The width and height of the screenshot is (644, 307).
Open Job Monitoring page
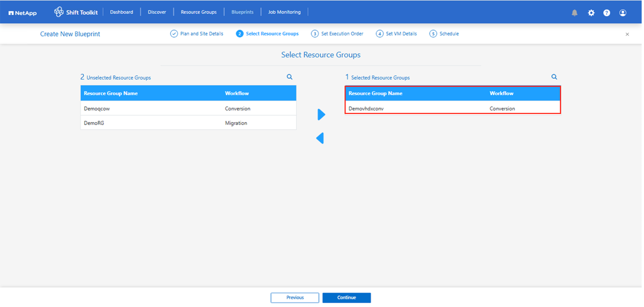pyautogui.click(x=284, y=12)
